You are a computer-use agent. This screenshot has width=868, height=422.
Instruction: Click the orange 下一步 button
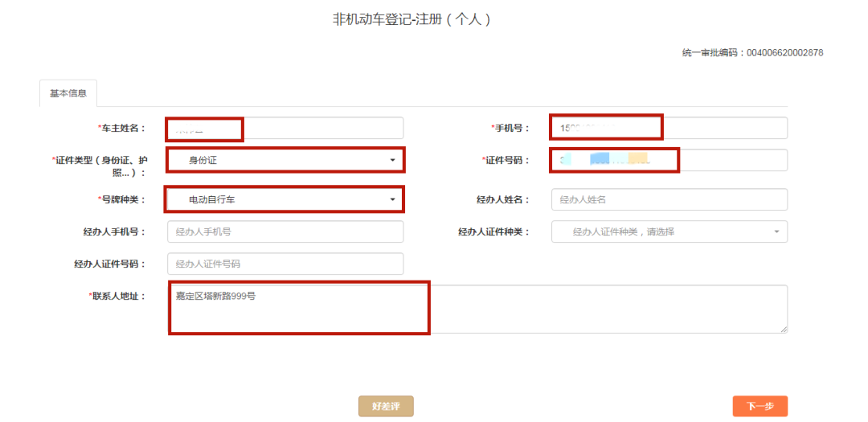point(759,407)
